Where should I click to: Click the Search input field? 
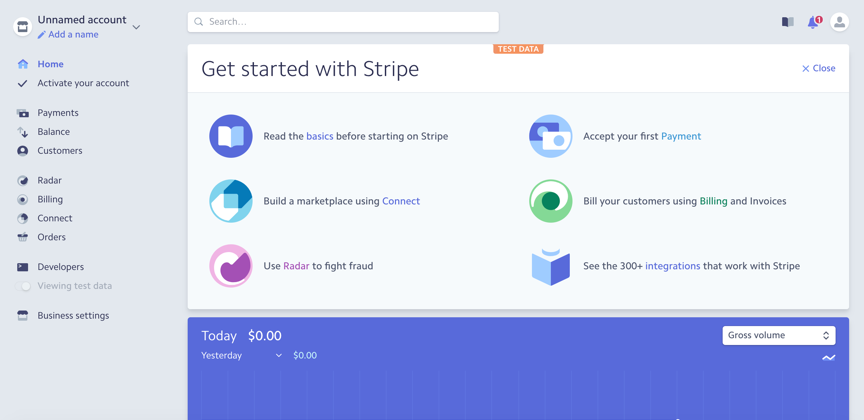(x=343, y=22)
